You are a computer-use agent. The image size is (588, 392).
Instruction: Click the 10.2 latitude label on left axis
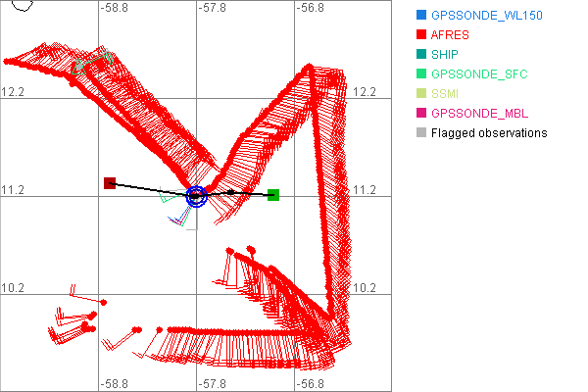[13, 288]
